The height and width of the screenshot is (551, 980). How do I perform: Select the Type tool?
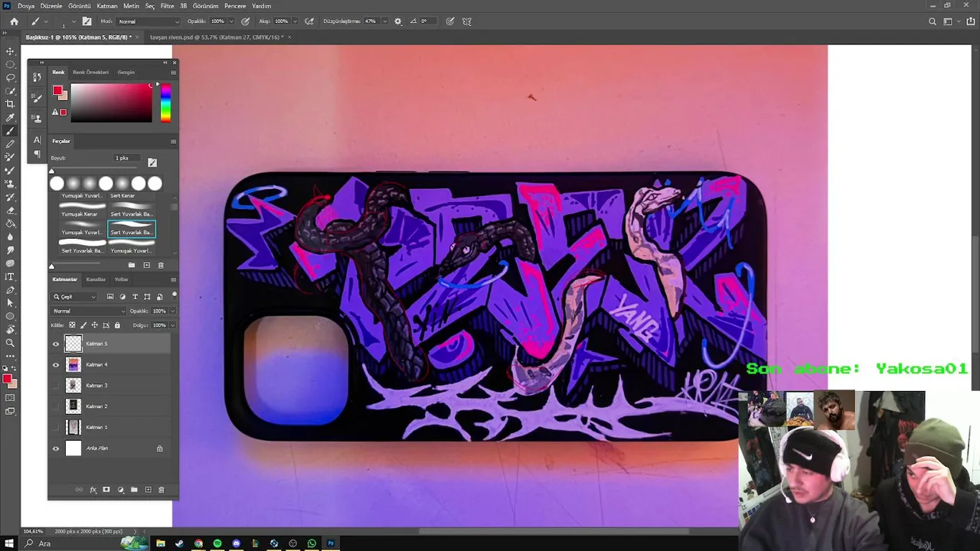10,276
